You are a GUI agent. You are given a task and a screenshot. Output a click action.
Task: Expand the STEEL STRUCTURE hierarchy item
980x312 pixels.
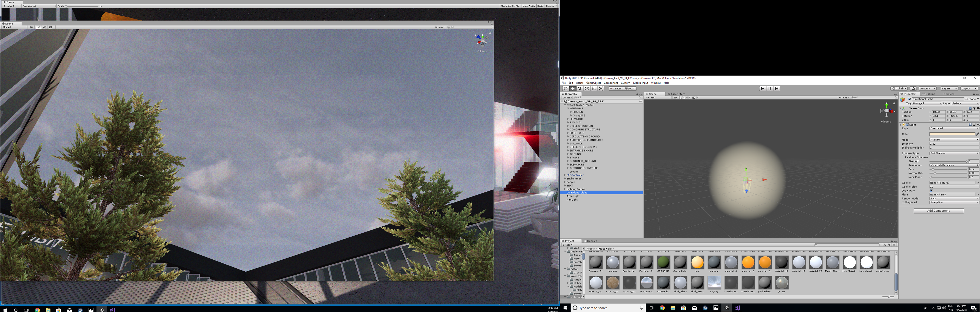tap(568, 126)
